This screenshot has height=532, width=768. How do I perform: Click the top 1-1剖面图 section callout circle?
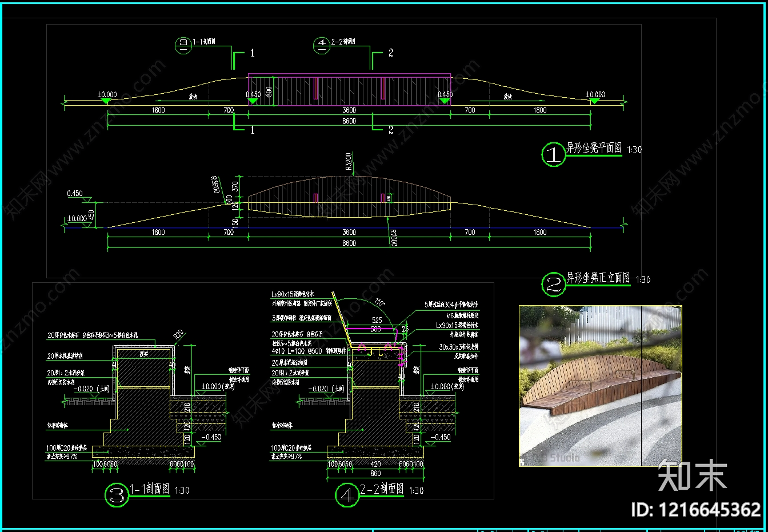click(183, 46)
